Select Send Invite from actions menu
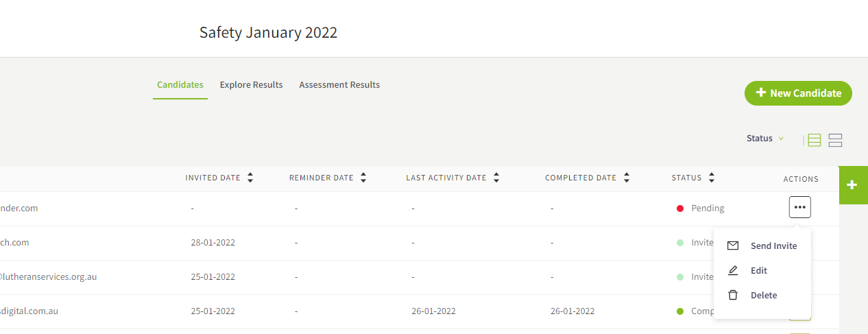 (773, 246)
